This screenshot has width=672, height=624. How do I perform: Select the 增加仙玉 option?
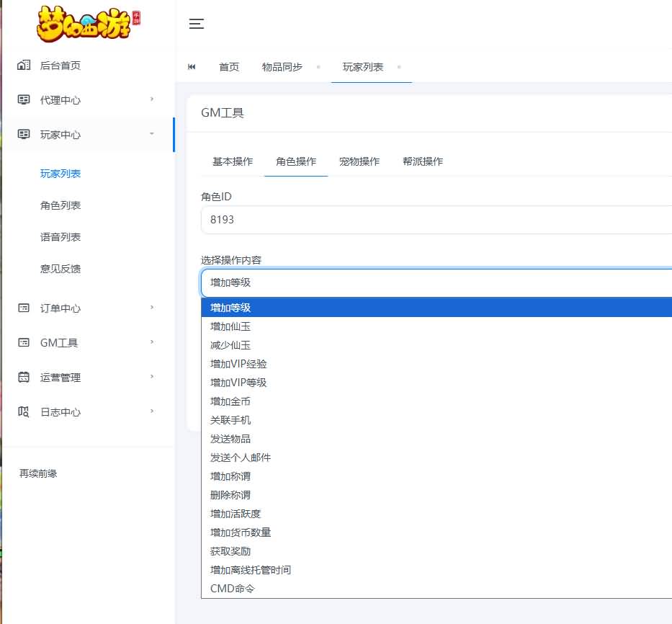point(436,326)
